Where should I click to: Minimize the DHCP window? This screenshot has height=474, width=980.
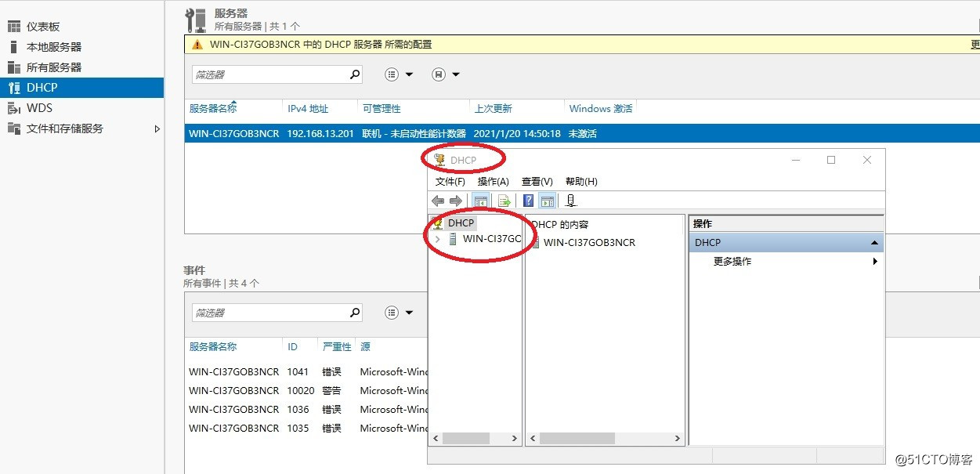795,160
